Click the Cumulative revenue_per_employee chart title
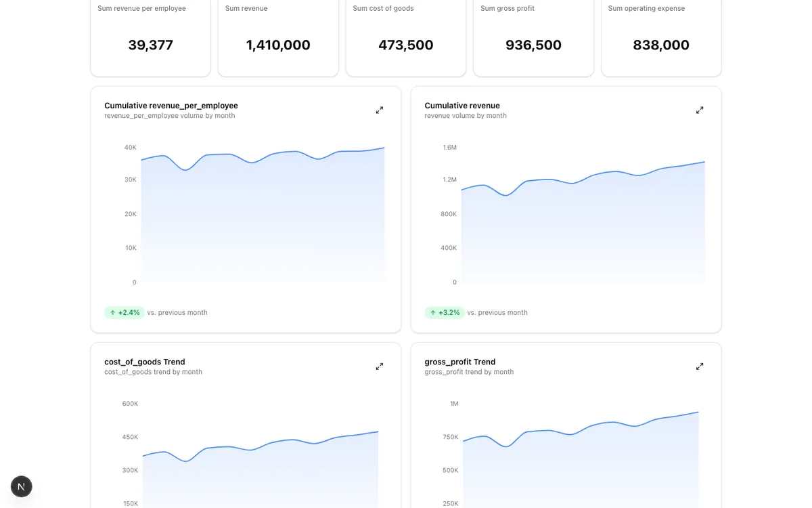Viewport: 812px width, 508px height. 171,106
